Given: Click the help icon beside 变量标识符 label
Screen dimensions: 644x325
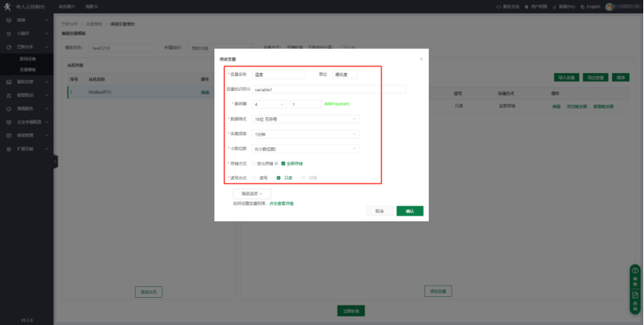Looking at the screenshot, I should click(x=248, y=89).
